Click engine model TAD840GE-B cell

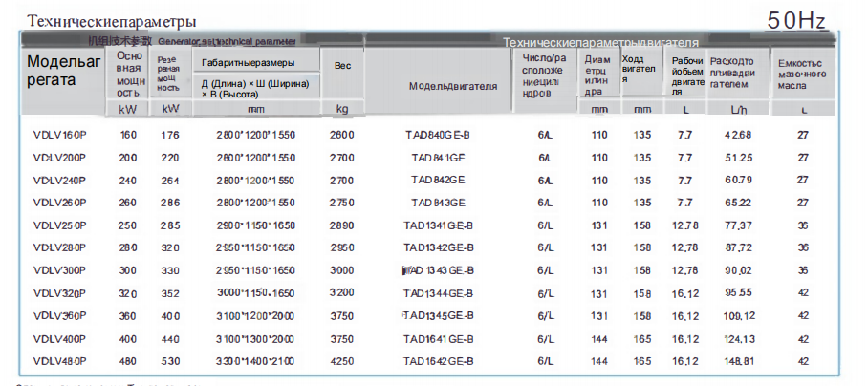[439, 135]
